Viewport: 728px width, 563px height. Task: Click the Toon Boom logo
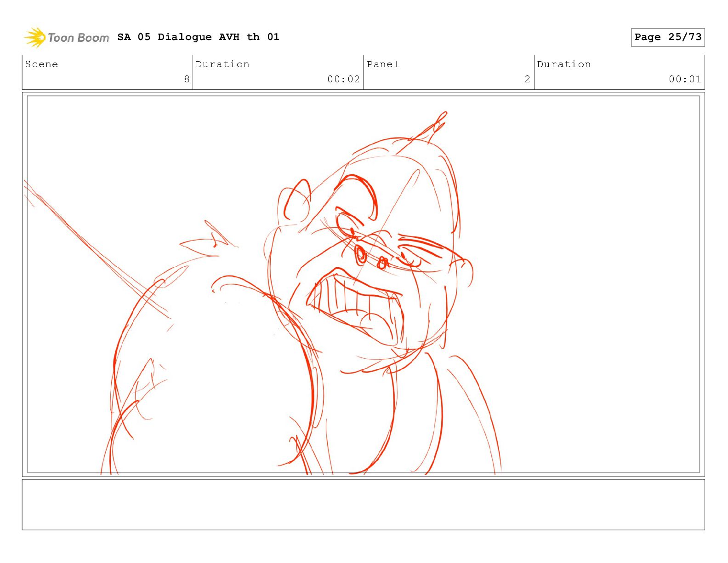[x=66, y=37]
